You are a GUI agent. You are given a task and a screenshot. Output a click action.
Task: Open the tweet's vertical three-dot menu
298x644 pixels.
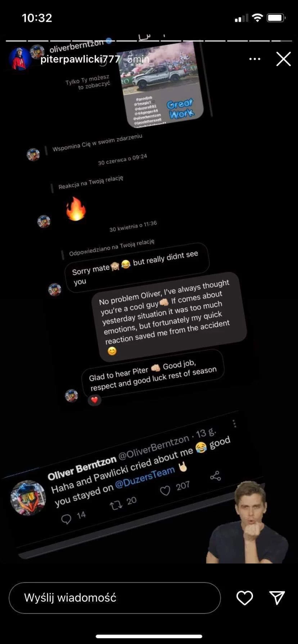[235, 424]
